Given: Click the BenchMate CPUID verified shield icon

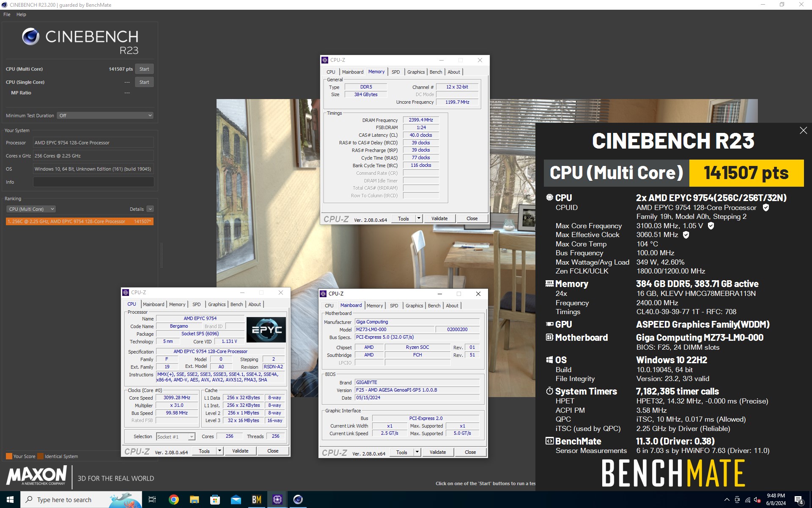Looking at the screenshot, I should click(x=765, y=207).
